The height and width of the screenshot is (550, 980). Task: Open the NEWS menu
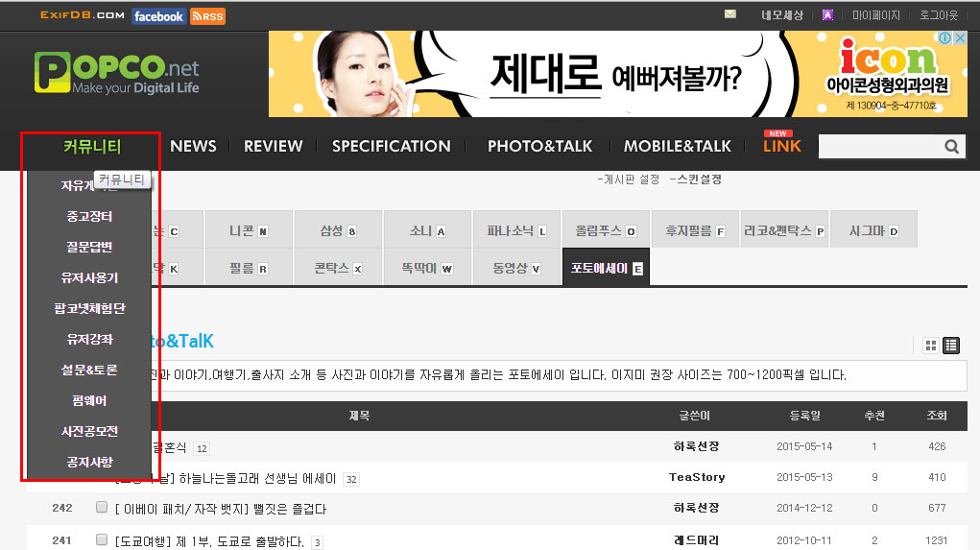(x=193, y=146)
